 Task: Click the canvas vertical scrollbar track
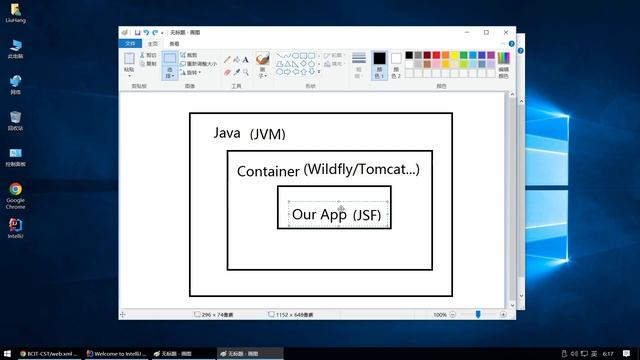click(x=513, y=198)
